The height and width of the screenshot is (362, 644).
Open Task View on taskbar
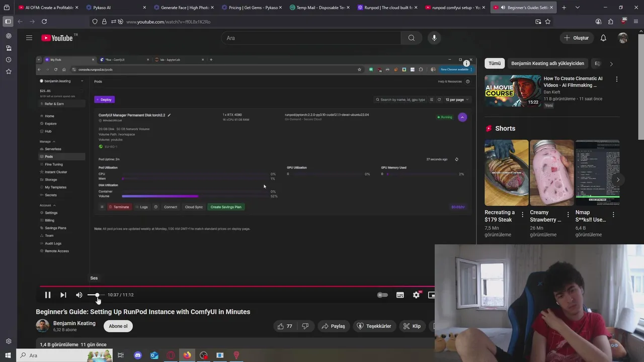(x=121, y=355)
